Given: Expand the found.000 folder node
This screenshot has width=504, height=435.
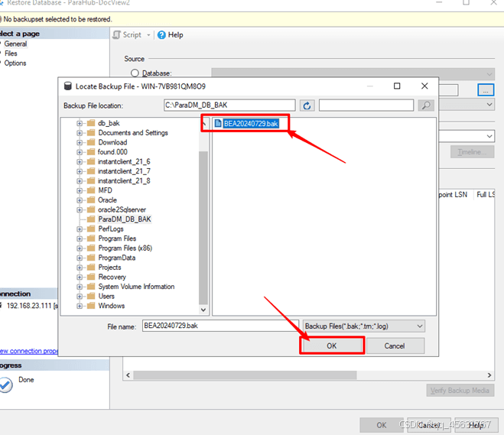Looking at the screenshot, I should tap(80, 152).
